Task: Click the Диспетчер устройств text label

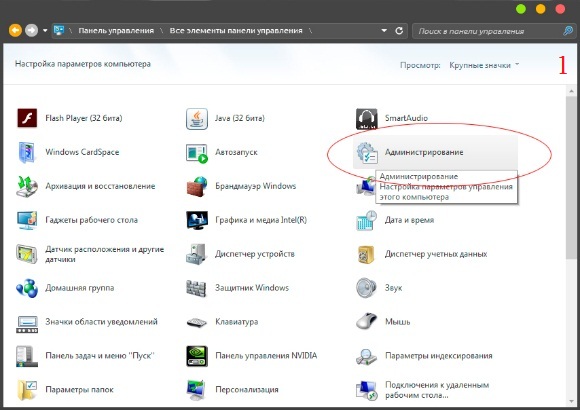Action: (x=255, y=254)
